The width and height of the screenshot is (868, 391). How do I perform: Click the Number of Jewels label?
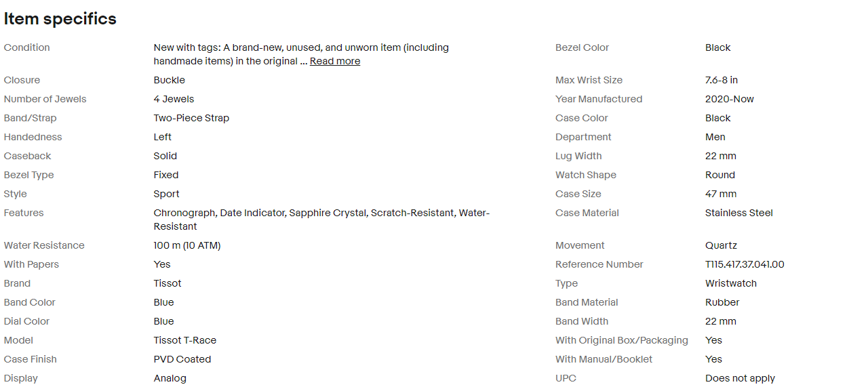coord(45,99)
